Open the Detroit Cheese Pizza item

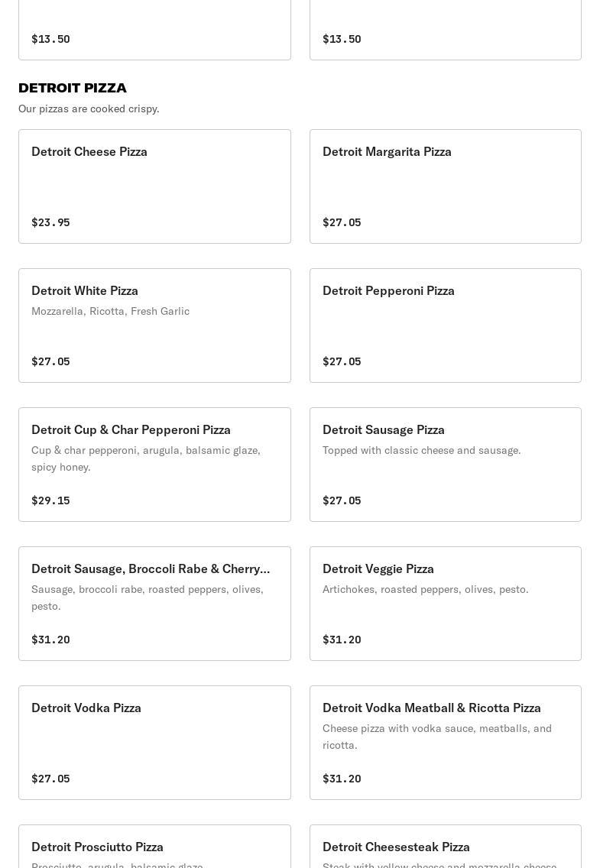(x=154, y=186)
